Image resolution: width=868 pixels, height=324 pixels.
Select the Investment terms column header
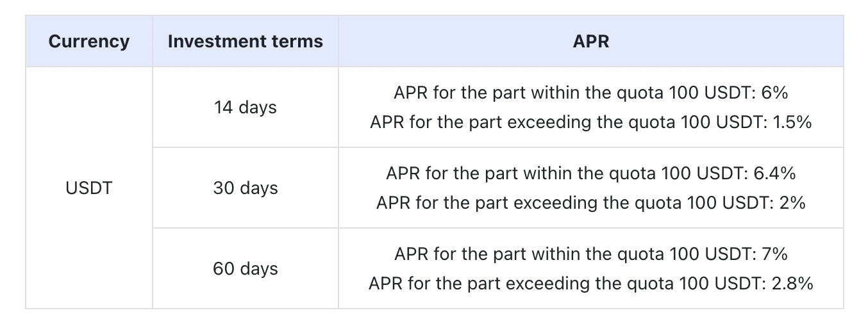(x=245, y=42)
